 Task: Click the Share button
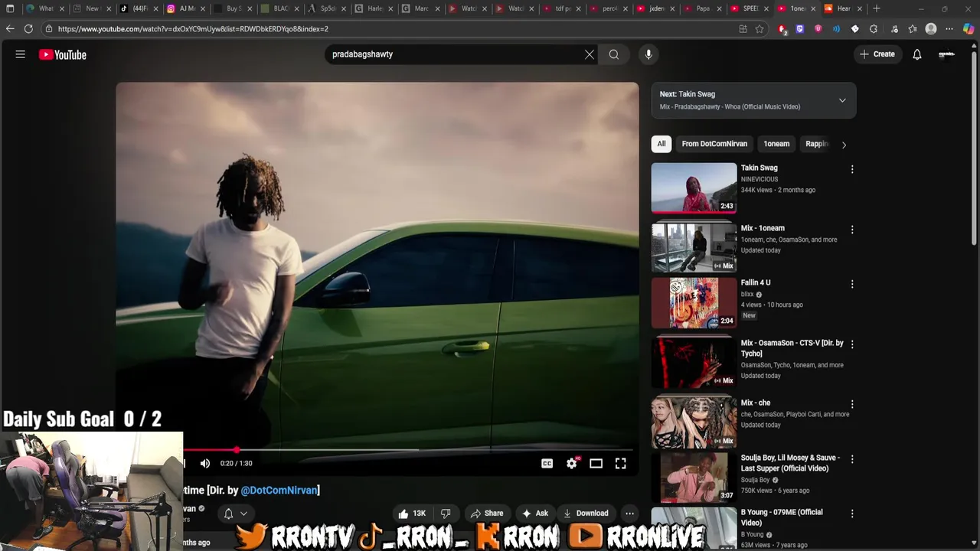pyautogui.click(x=487, y=514)
